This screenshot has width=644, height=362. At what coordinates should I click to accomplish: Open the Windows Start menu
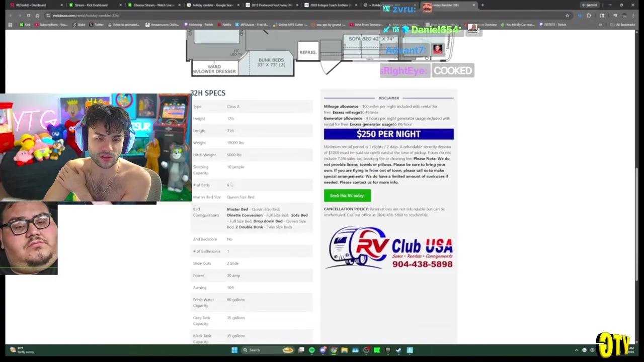click(x=234, y=350)
